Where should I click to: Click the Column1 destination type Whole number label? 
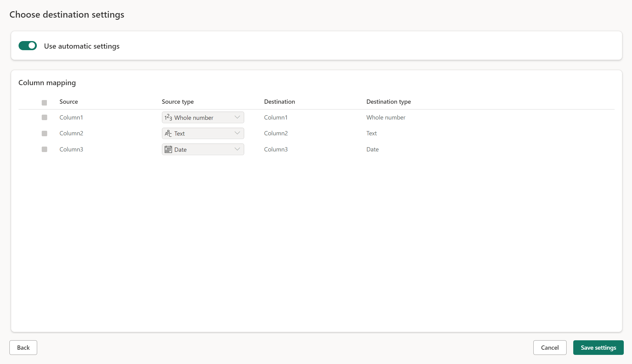click(x=386, y=117)
